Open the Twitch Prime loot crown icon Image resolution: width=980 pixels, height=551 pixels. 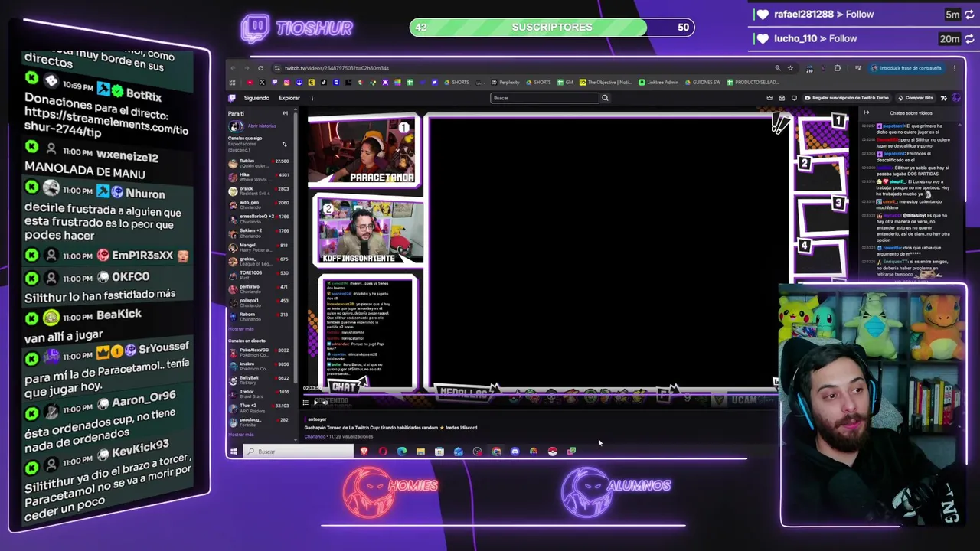click(x=769, y=98)
